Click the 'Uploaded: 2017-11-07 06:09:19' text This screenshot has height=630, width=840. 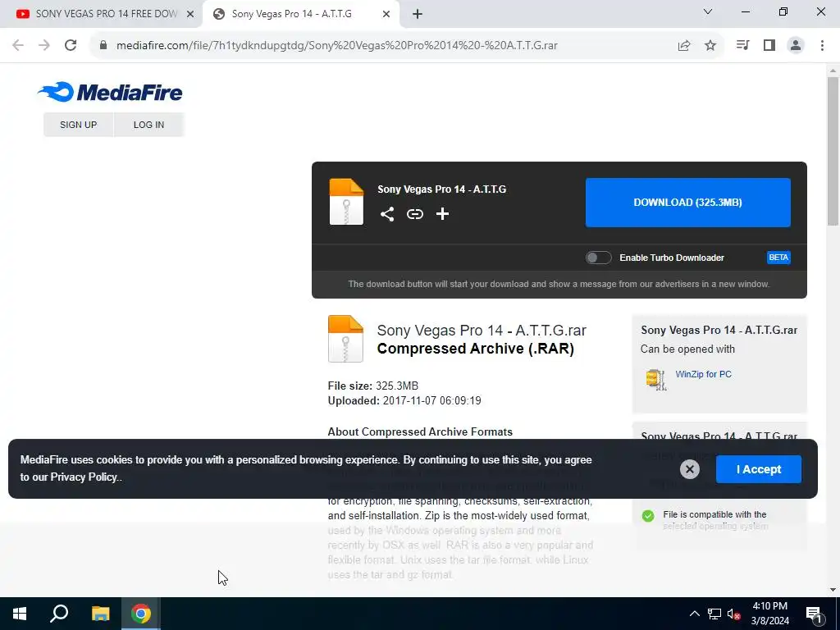[x=404, y=400]
